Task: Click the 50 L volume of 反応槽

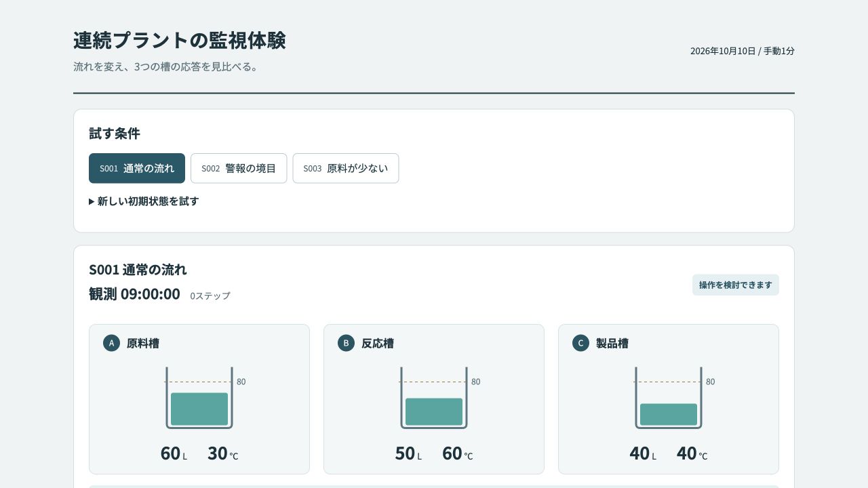Action: point(408,453)
